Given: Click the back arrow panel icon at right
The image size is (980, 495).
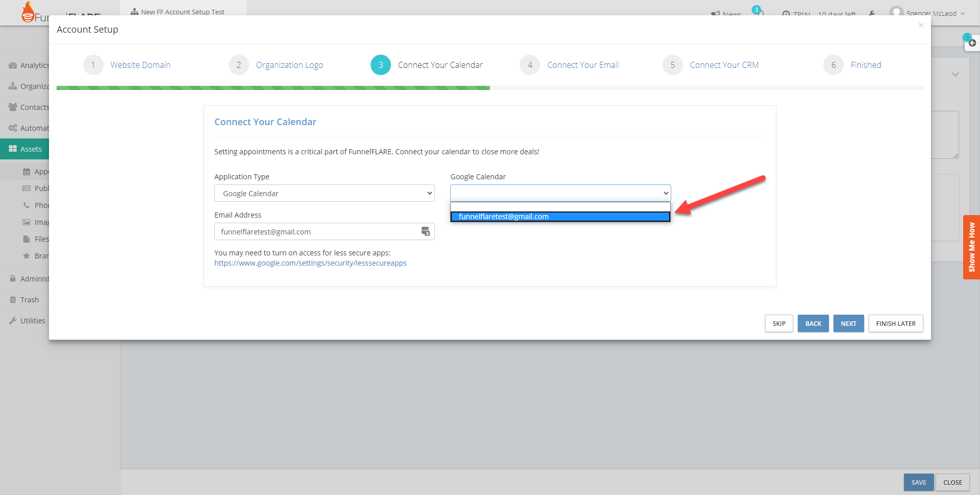Looking at the screenshot, I should point(972,43).
